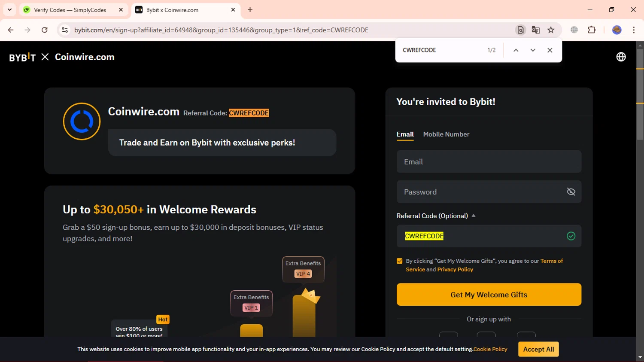Go to next find result
This screenshot has width=644, height=362.
coord(533,50)
